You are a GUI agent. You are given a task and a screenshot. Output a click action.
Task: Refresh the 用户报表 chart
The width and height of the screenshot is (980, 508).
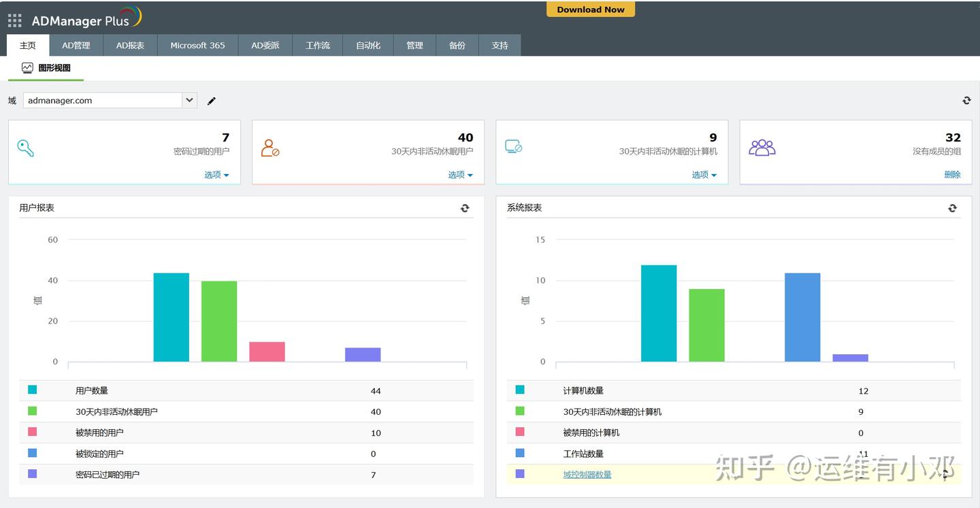point(465,208)
